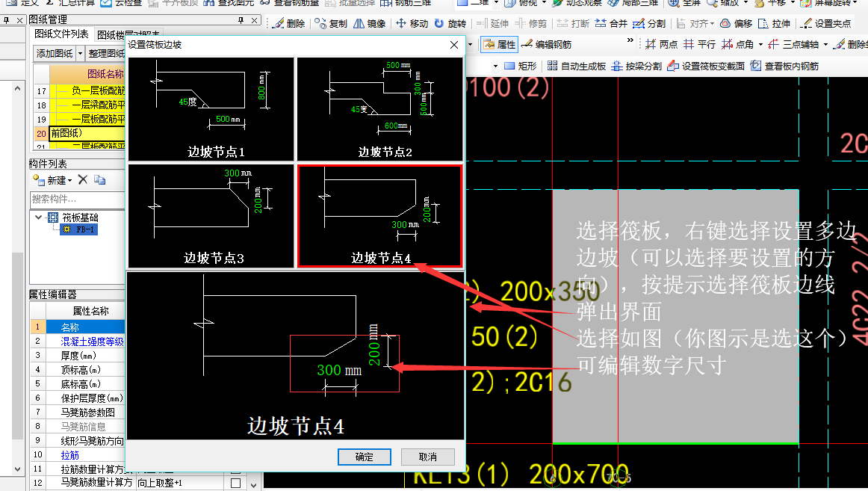This screenshot has width=868, height=491.
Task: Switch to 图纸文件列表 tab
Action: [x=61, y=34]
